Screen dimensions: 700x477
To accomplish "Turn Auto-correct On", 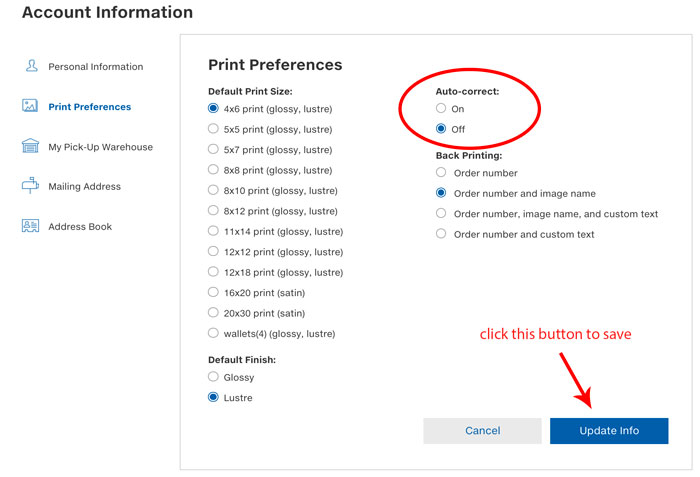I will click(441, 108).
